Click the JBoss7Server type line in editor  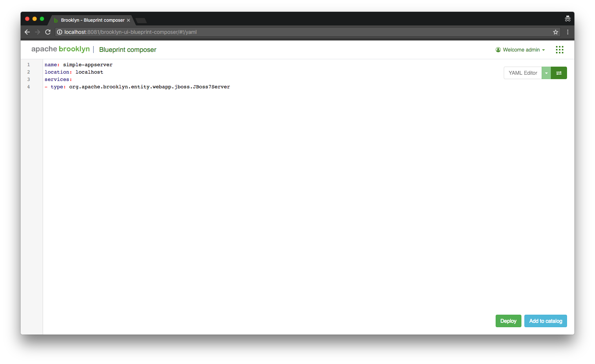pyautogui.click(x=149, y=87)
